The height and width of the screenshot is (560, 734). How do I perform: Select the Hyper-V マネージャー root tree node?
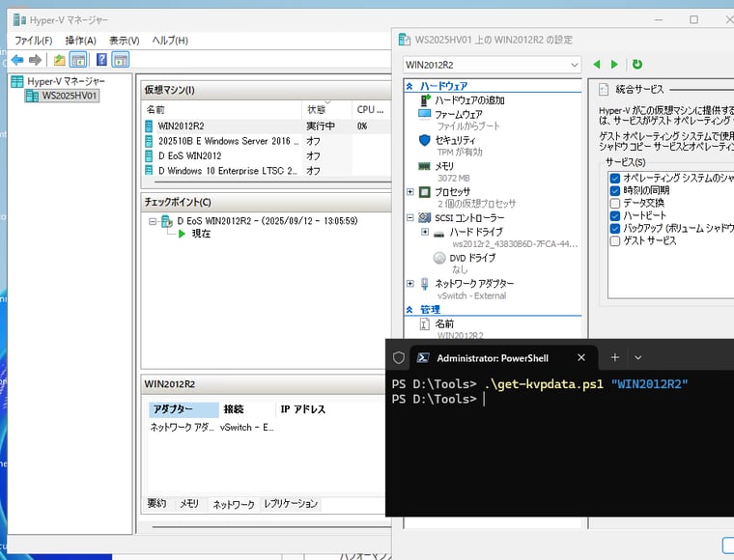(66, 81)
